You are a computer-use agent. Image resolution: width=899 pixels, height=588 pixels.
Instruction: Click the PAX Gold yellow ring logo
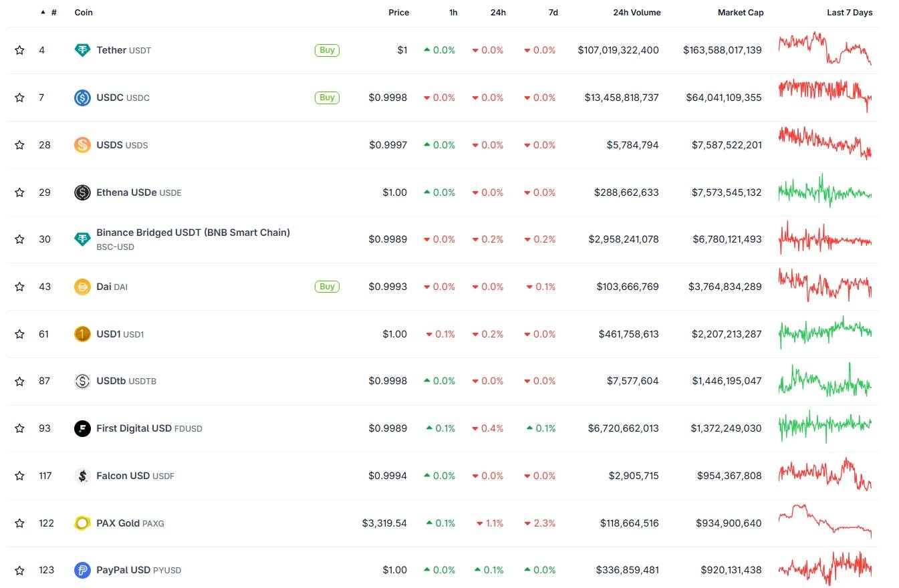(x=82, y=523)
